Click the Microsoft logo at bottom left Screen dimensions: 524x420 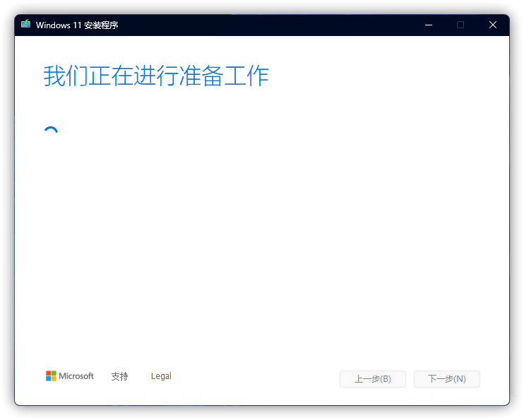click(70, 376)
